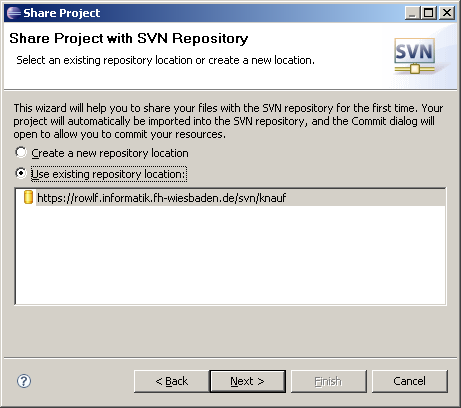Proceed with the 'Next >' button
This screenshot has height=408, width=461.
(x=247, y=381)
